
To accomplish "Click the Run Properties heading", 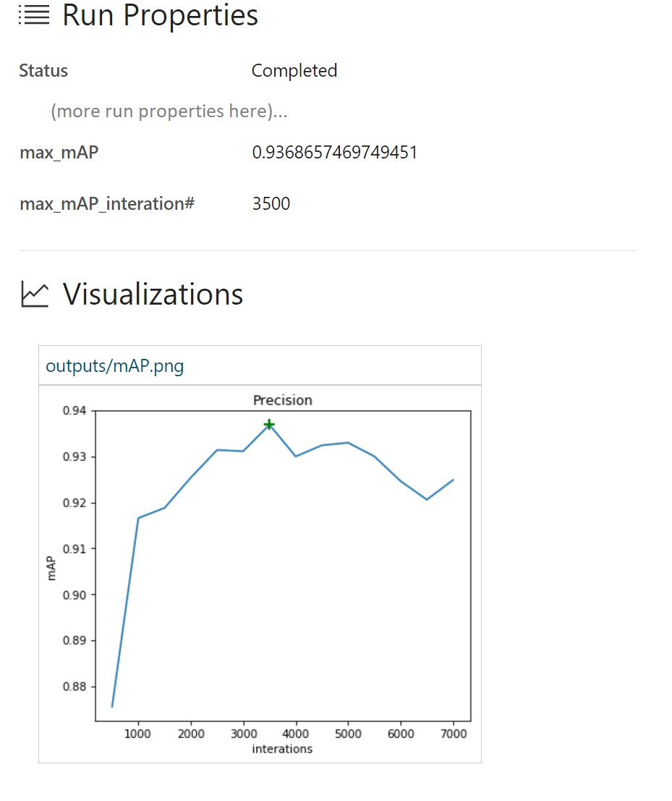I will pos(160,15).
